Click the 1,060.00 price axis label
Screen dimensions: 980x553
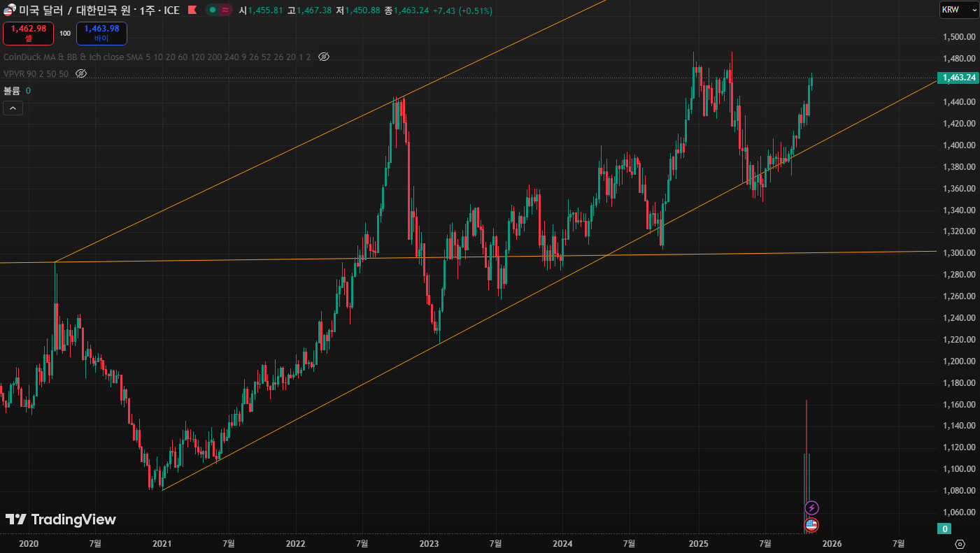click(960, 512)
